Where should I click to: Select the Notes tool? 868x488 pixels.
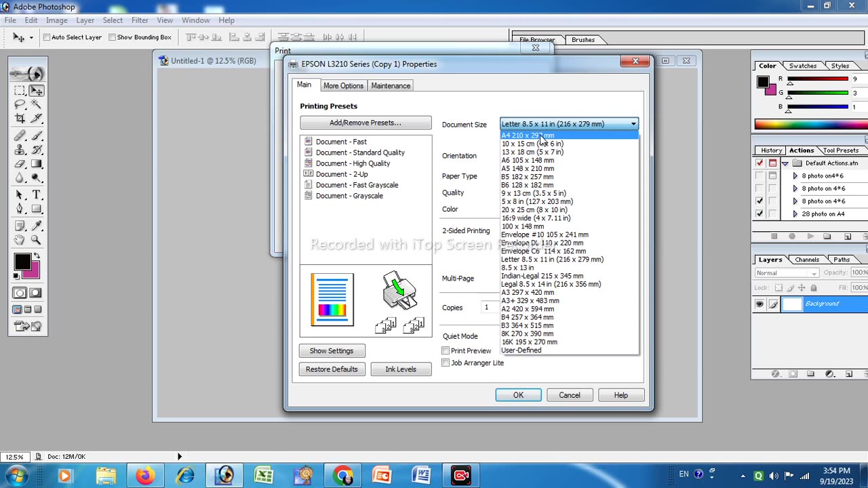[x=20, y=226]
